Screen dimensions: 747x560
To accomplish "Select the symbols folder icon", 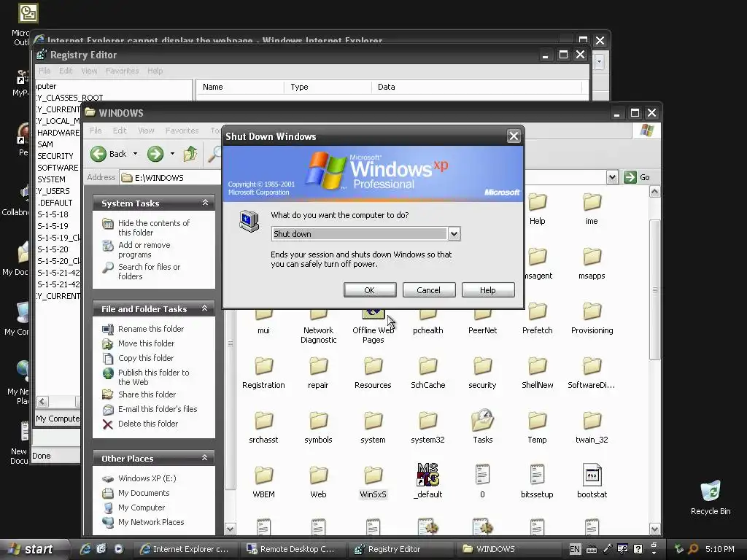I will pos(318,421).
